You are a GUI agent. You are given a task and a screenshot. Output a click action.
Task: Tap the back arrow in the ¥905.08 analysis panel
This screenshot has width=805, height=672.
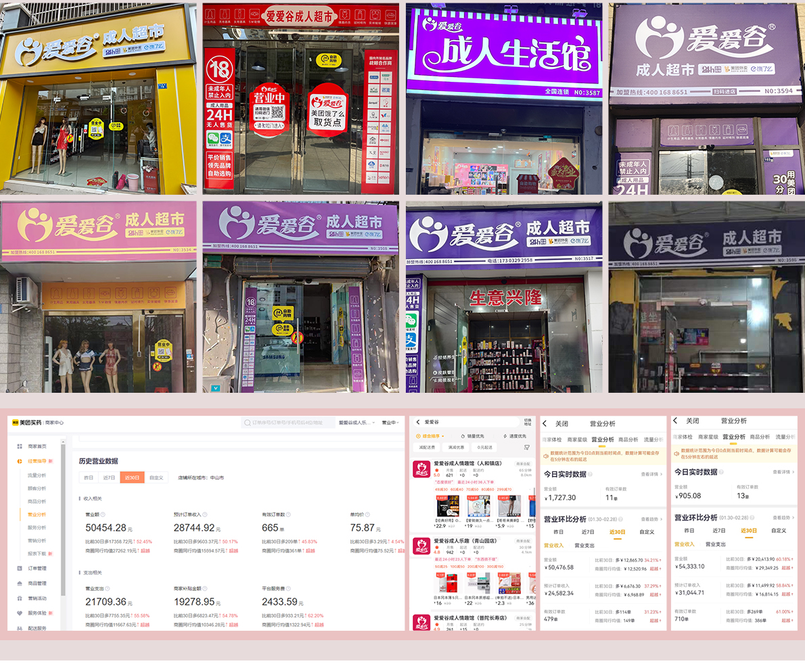point(676,421)
